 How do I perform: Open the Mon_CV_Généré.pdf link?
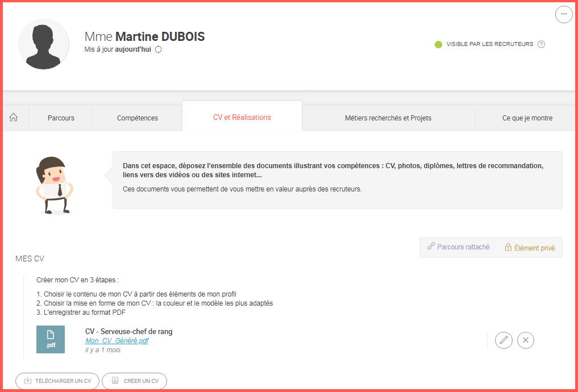coord(117,341)
